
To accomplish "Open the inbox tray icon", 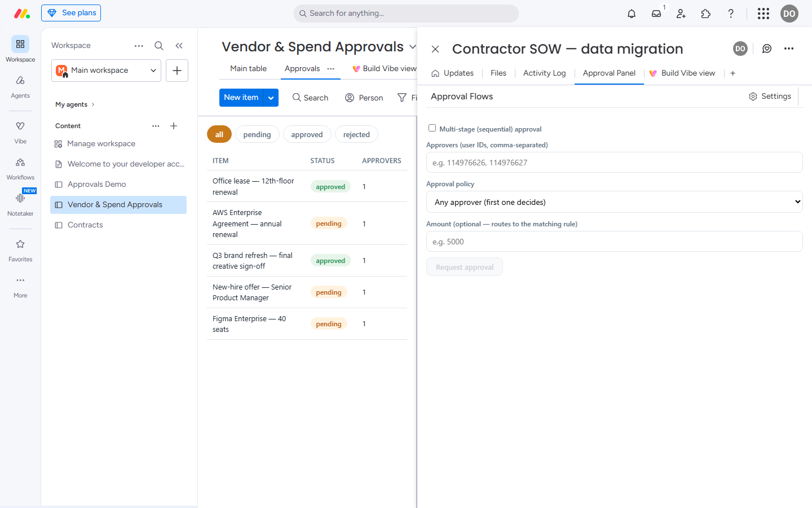I will 656,14.
